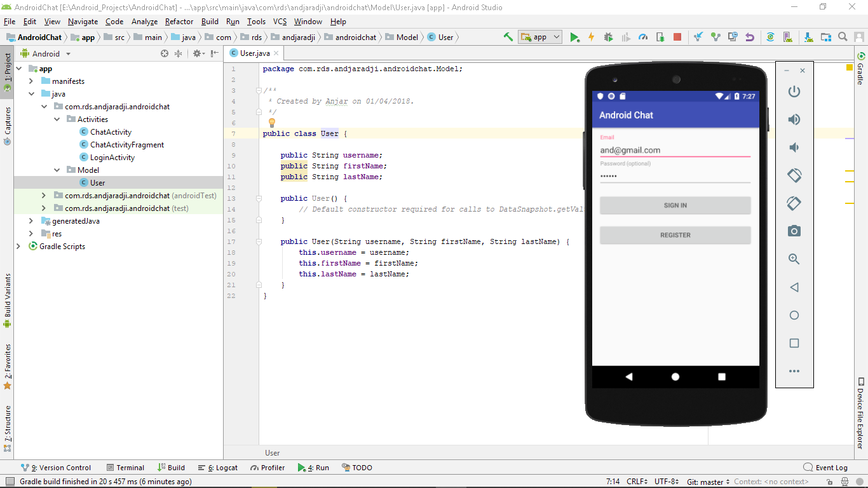Screen dimensions: 868x488
Task: Take a screenshot using emulator camera icon
Action: [794, 231]
